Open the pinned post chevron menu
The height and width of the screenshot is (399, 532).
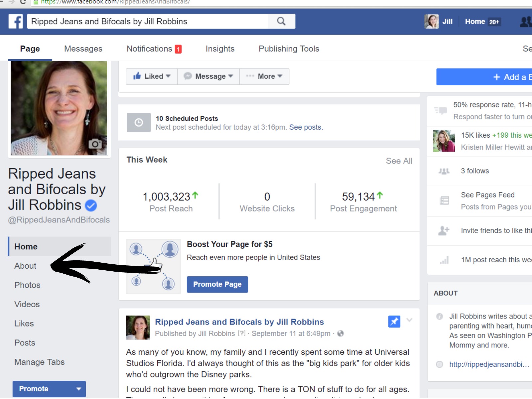[409, 320]
